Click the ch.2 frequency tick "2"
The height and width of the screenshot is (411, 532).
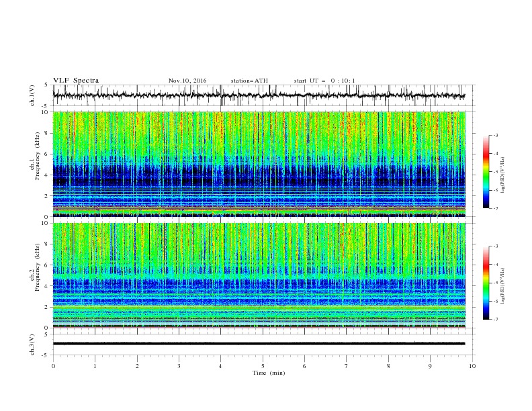[x=46, y=307]
